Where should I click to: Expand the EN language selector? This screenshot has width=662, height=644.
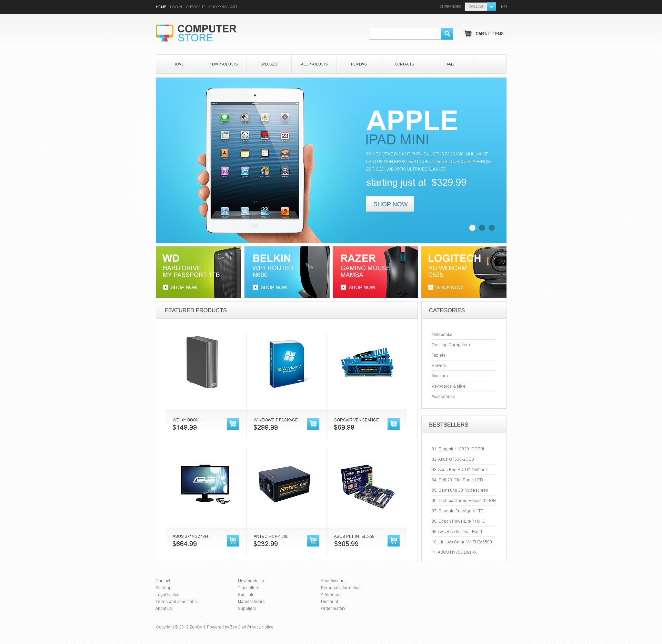pyautogui.click(x=504, y=7)
